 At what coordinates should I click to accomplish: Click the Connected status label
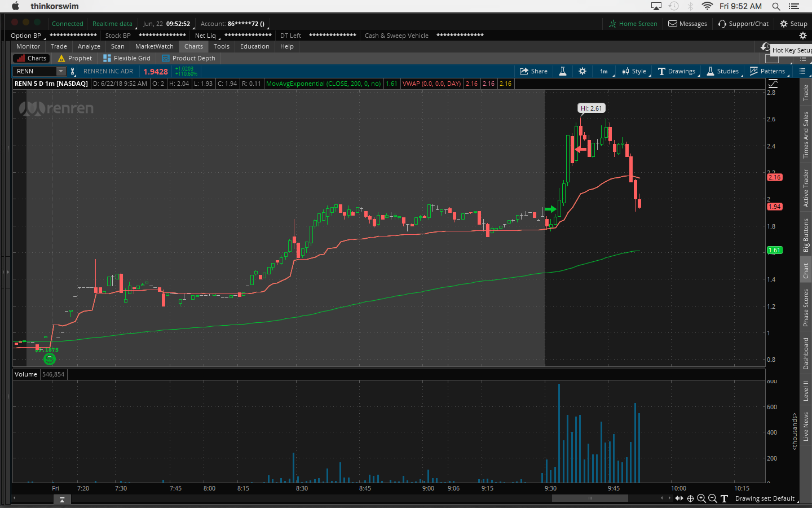pos(68,24)
